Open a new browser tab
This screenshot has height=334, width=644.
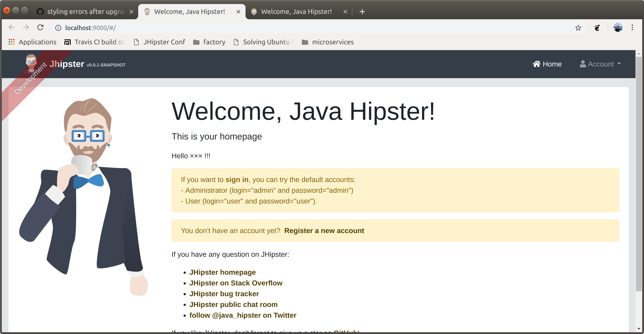click(362, 12)
